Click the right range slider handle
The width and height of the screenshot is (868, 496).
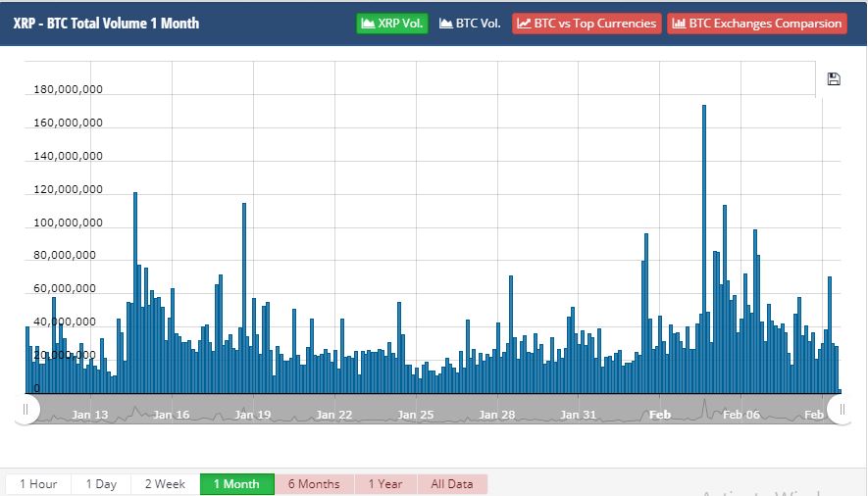click(842, 410)
